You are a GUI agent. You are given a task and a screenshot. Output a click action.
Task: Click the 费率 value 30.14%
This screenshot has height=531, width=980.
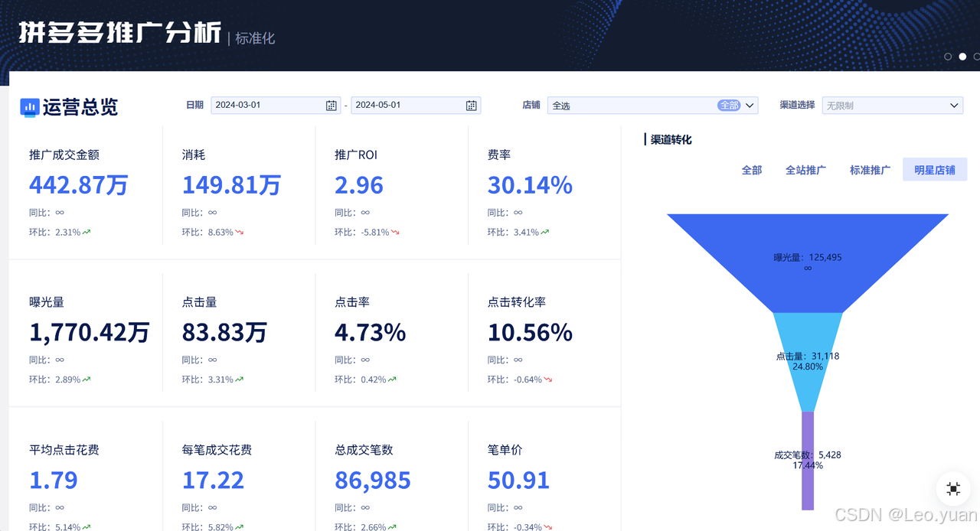(x=530, y=185)
